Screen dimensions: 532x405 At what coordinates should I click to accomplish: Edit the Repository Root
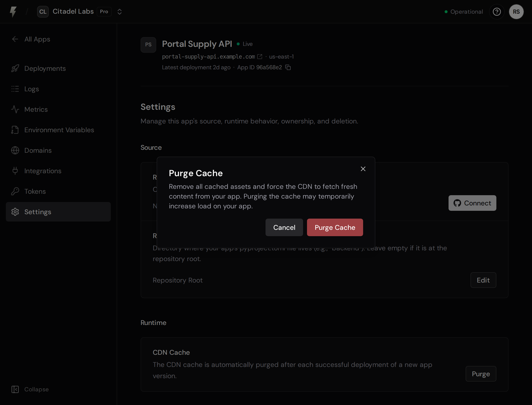click(483, 280)
